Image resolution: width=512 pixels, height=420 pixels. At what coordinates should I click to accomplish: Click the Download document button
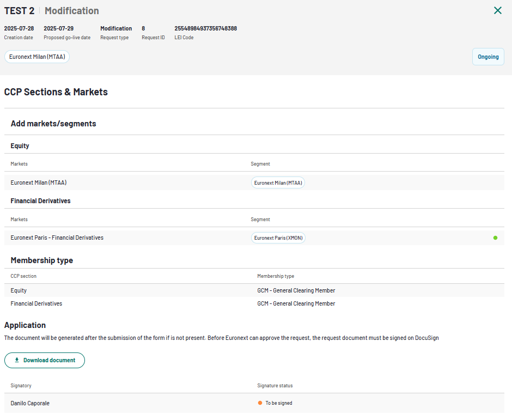(x=45, y=360)
